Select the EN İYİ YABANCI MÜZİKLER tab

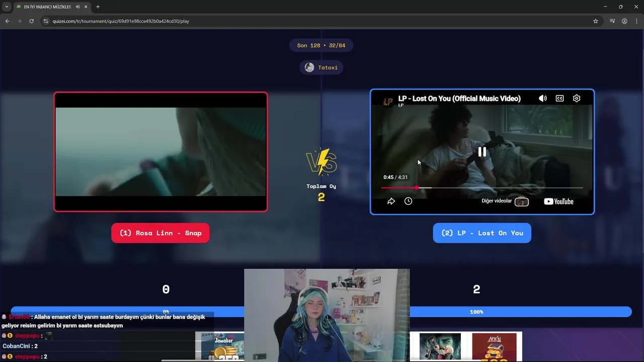point(48,7)
